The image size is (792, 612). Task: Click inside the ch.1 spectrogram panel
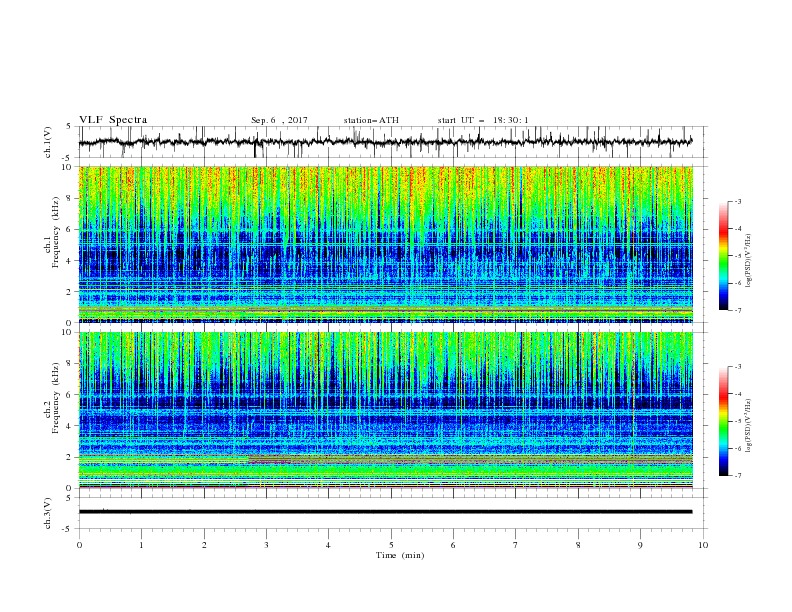click(385, 244)
